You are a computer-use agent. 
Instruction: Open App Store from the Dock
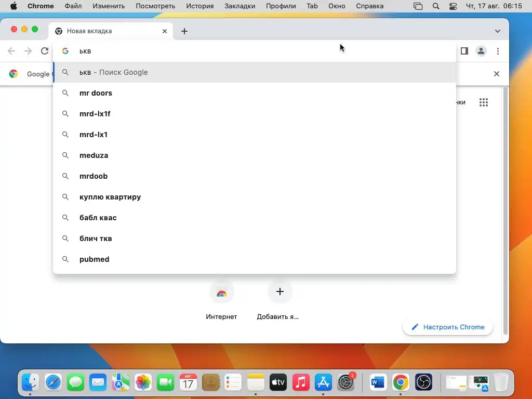point(323,382)
